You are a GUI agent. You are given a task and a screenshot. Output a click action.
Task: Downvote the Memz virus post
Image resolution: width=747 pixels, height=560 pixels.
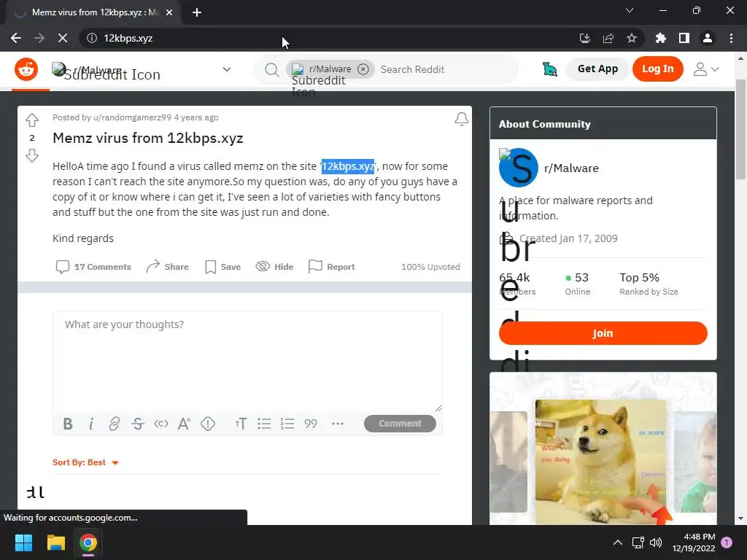[x=32, y=155]
